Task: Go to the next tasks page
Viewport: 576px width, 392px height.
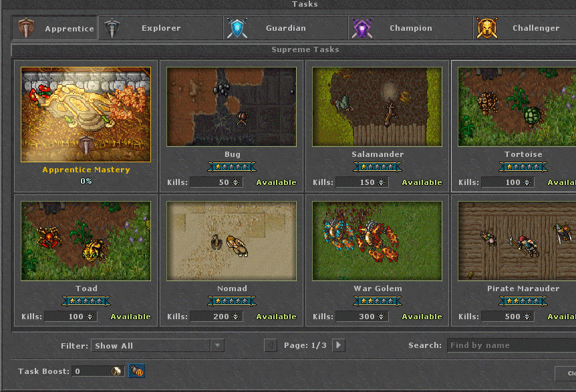Action: [x=339, y=345]
